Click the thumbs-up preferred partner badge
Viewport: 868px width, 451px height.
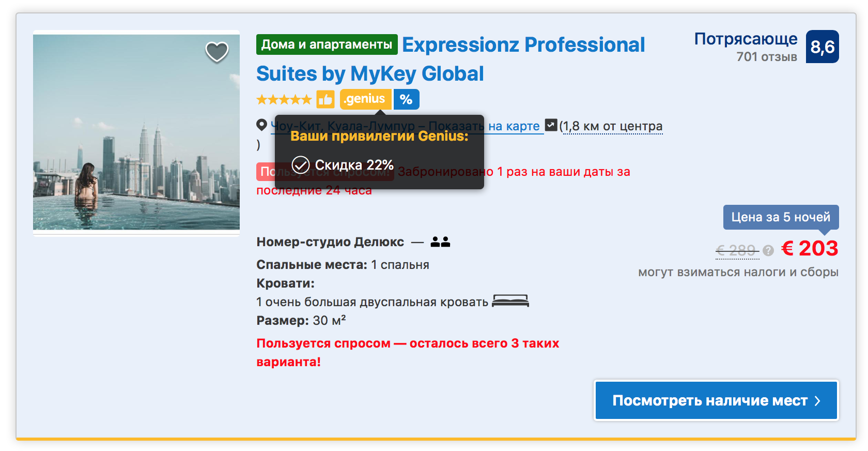point(326,99)
